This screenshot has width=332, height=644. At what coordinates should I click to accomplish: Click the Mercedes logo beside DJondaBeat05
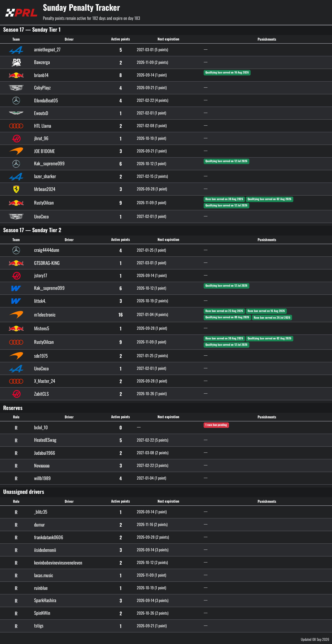point(16,100)
